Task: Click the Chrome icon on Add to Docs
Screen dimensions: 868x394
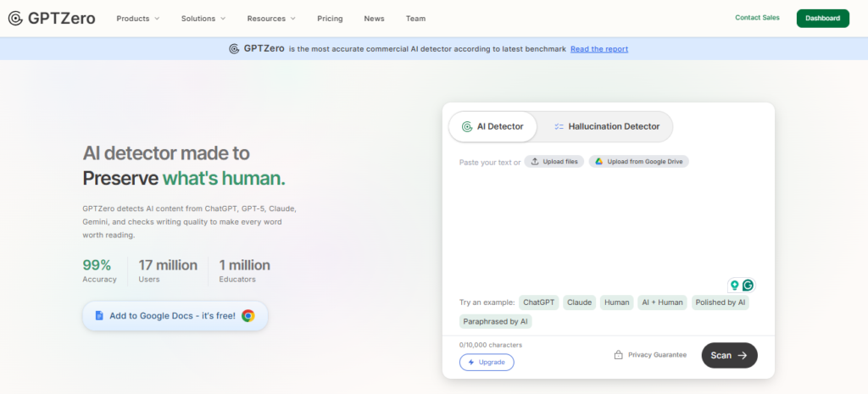Action: pyautogui.click(x=248, y=316)
